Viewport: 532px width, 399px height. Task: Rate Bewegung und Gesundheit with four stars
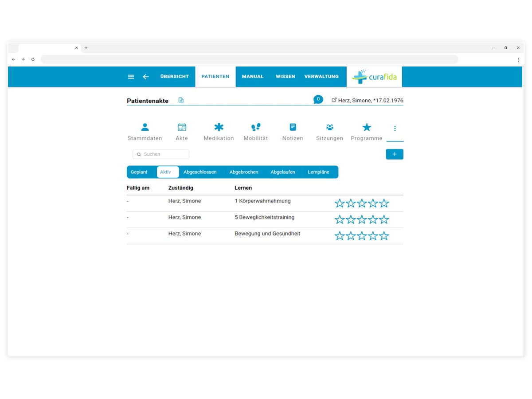[373, 236]
